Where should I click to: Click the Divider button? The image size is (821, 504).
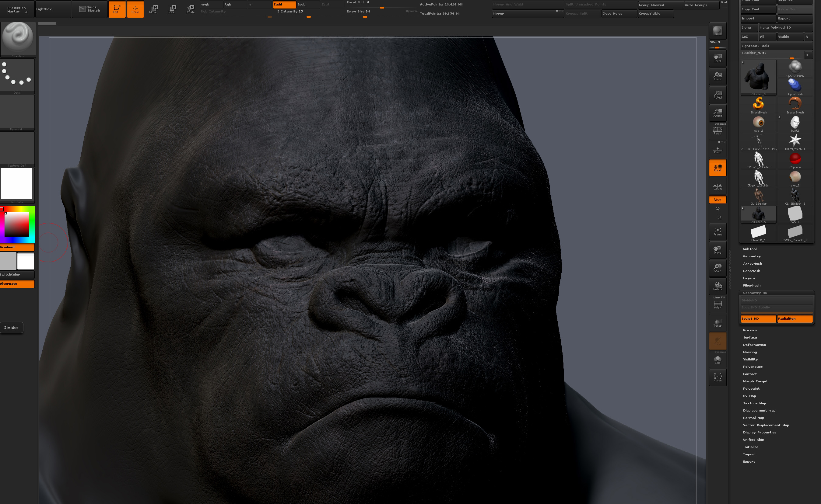(x=11, y=327)
